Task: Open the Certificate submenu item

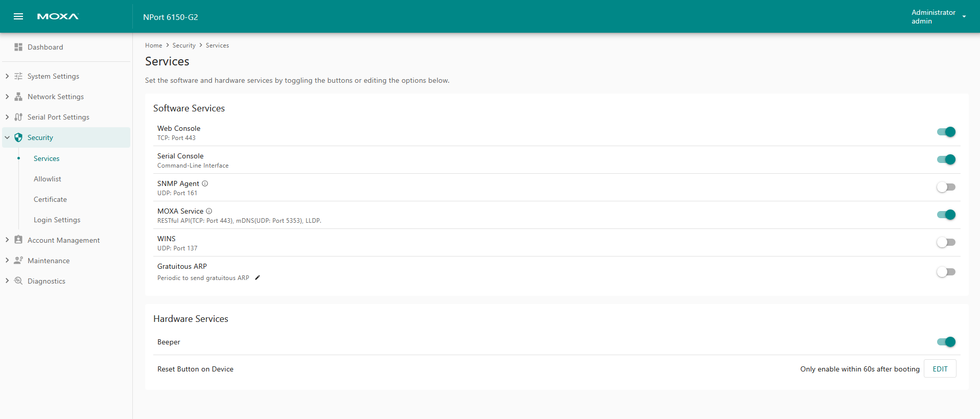Action: tap(50, 199)
